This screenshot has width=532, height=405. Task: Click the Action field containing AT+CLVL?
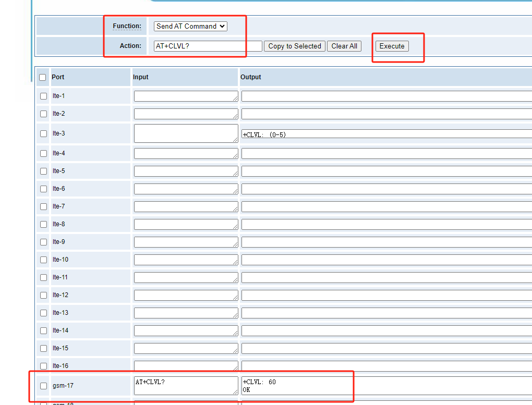pyautogui.click(x=208, y=46)
